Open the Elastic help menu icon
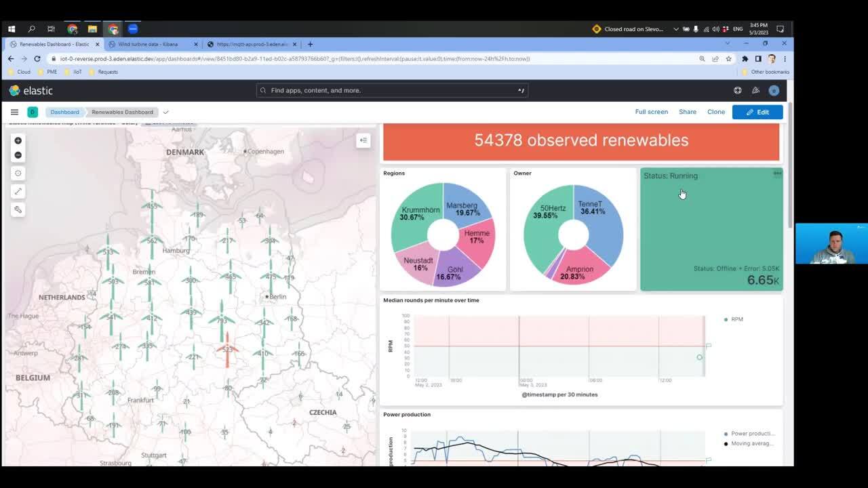This screenshot has height=488, width=868. [738, 90]
